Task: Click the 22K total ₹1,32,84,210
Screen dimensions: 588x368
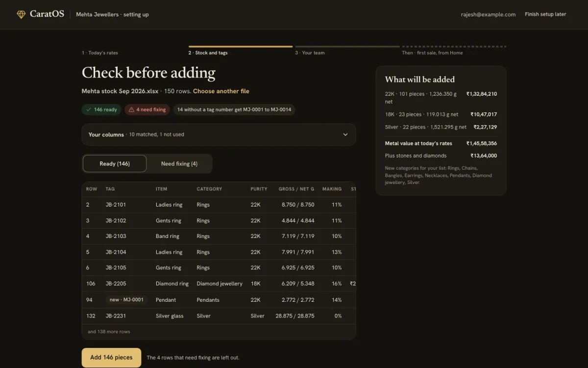Action: point(481,94)
